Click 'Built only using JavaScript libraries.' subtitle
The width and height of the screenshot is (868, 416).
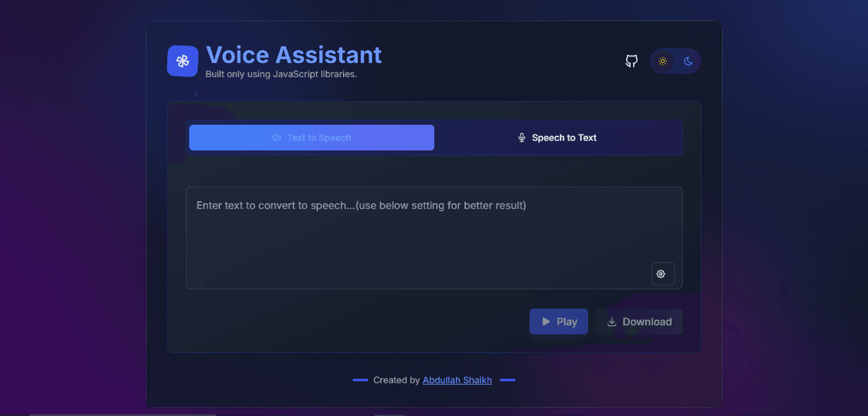pyautogui.click(x=281, y=74)
